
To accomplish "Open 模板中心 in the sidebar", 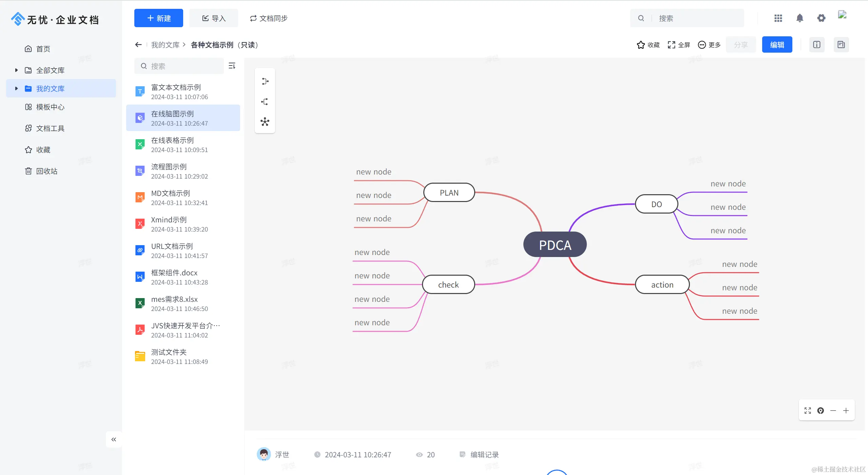I will pyautogui.click(x=50, y=107).
